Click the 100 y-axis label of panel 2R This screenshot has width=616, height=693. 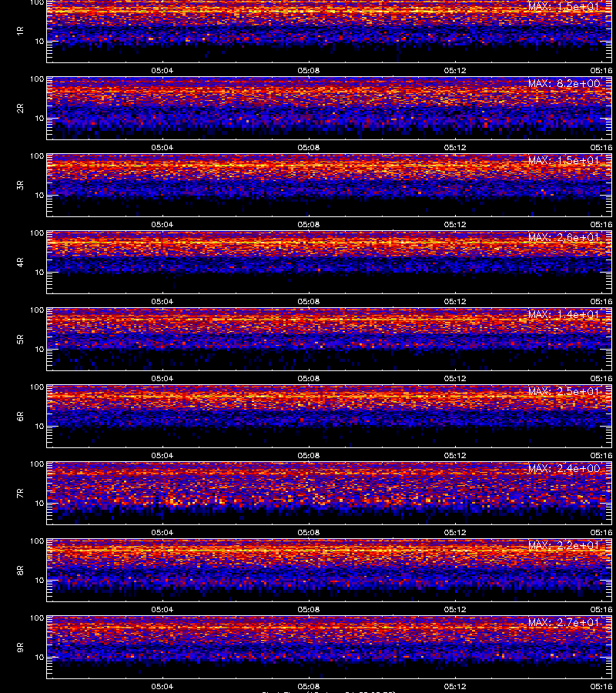pyautogui.click(x=37, y=79)
